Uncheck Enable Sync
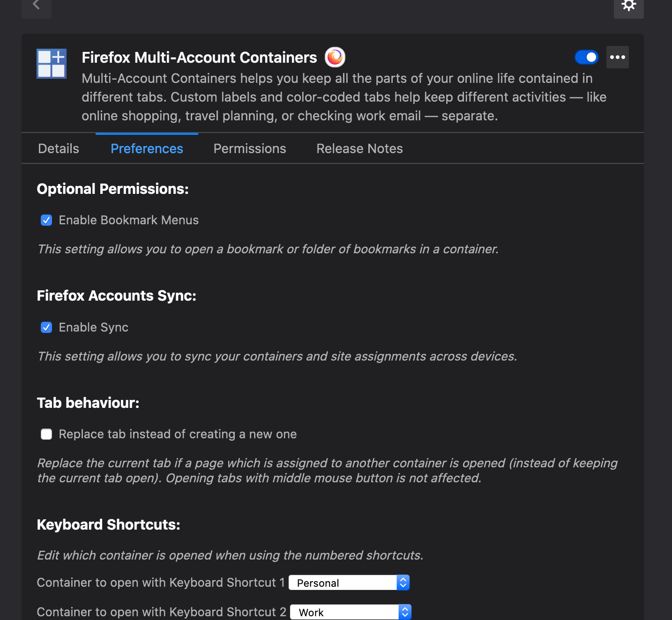This screenshot has width=672, height=620. click(x=46, y=327)
